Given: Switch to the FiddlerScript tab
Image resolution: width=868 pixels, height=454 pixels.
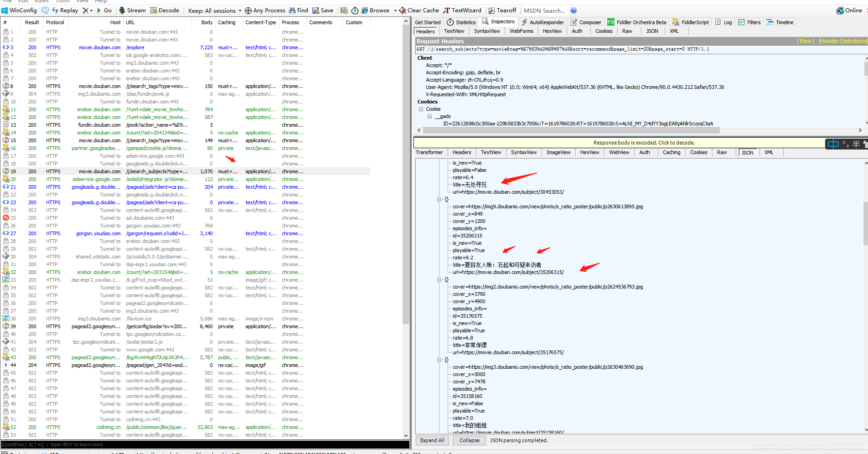Looking at the screenshot, I should pyautogui.click(x=691, y=22).
